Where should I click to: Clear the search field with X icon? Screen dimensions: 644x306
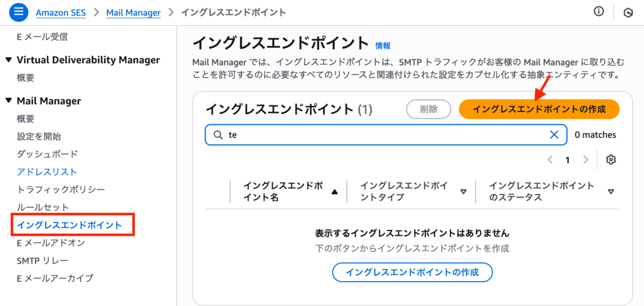[x=554, y=135]
